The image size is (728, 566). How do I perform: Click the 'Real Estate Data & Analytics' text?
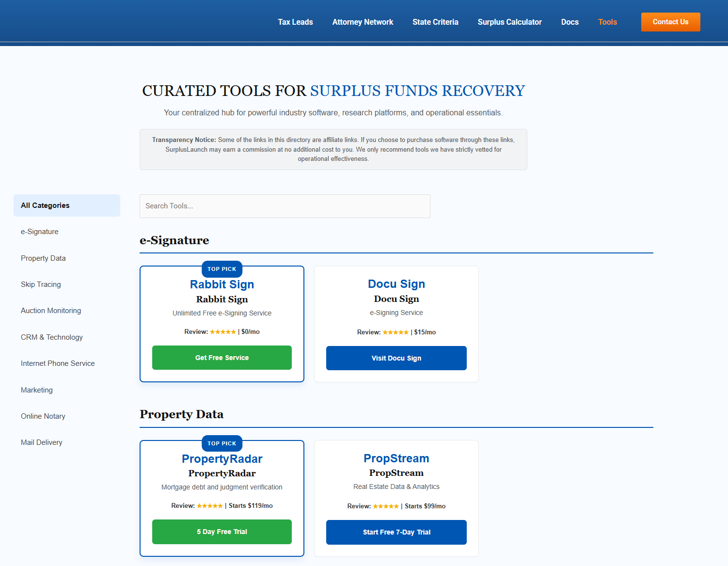(x=396, y=487)
